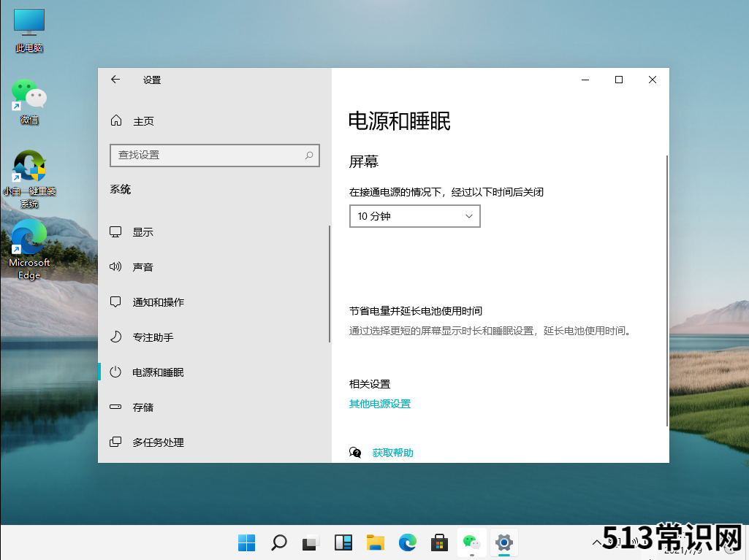Expand the 10 分钟 screen timeout dropdown

point(414,216)
